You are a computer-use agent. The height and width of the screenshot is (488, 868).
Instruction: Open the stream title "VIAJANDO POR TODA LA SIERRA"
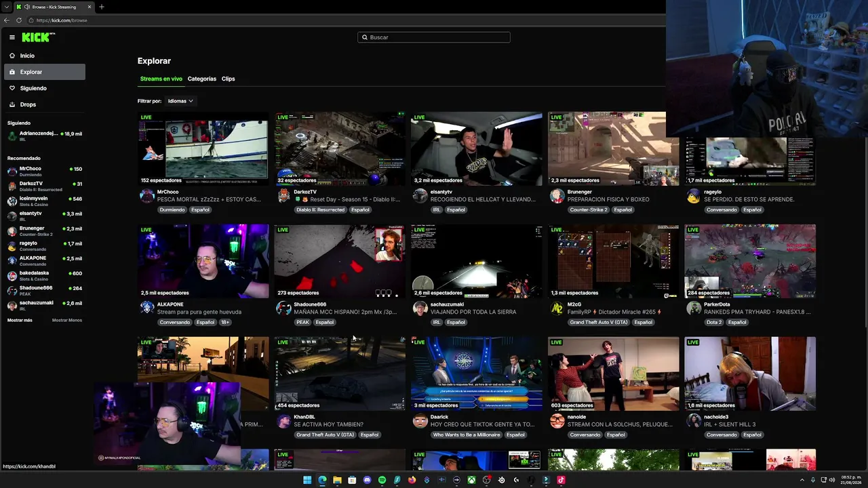point(473,312)
